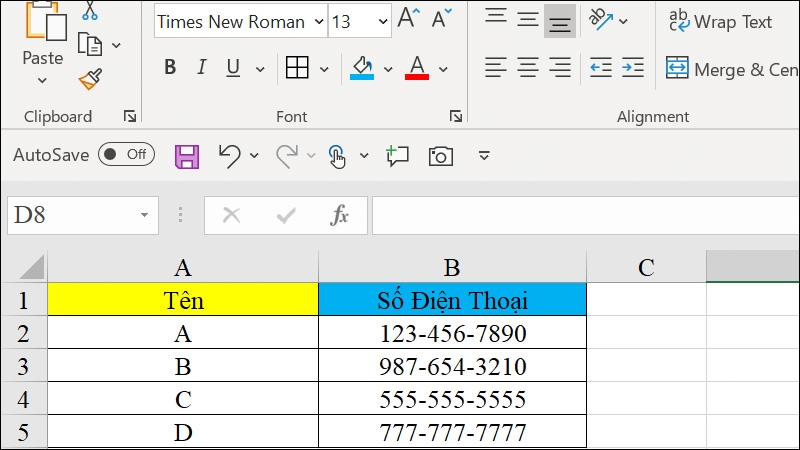The width and height of the screenshot is (800, 450).
Task: Click the yellow Tên header cell
Action: click(183, 299)
